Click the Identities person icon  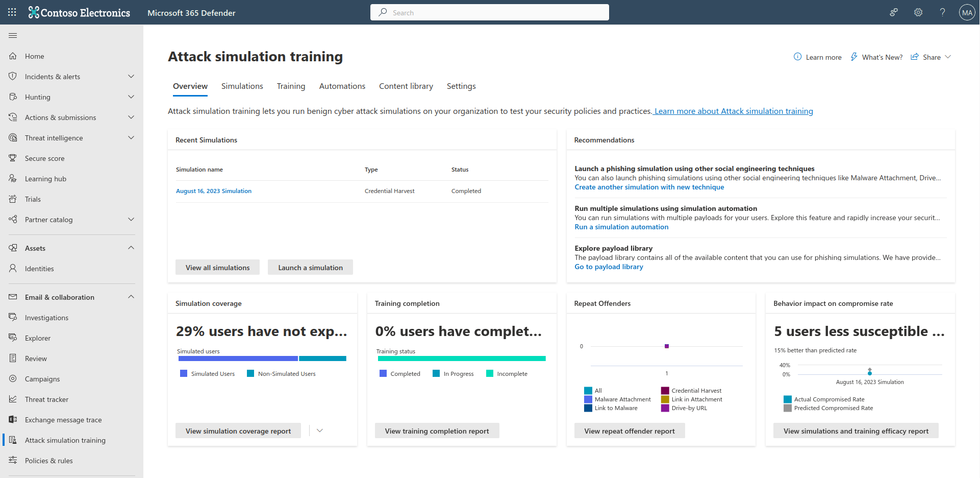(13, 269)
